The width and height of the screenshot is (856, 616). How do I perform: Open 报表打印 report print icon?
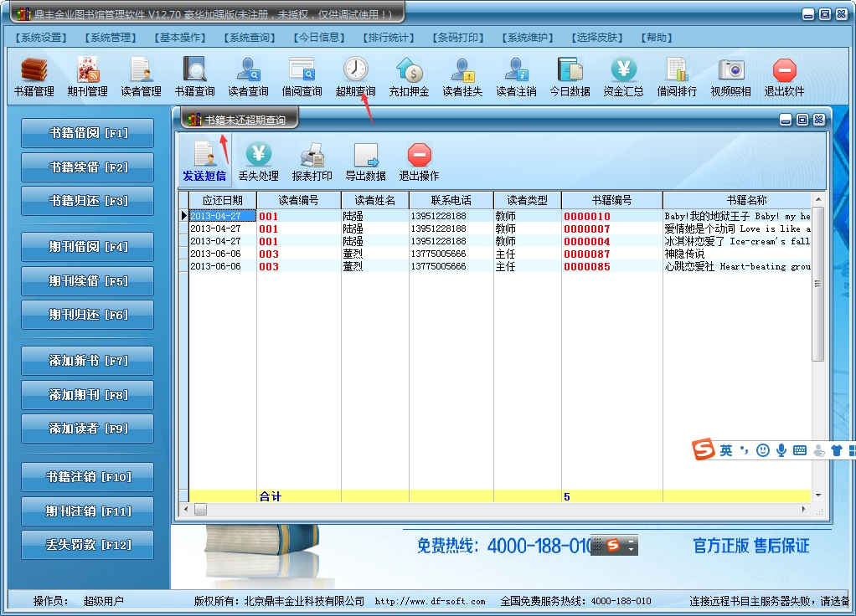pos(312,156)
